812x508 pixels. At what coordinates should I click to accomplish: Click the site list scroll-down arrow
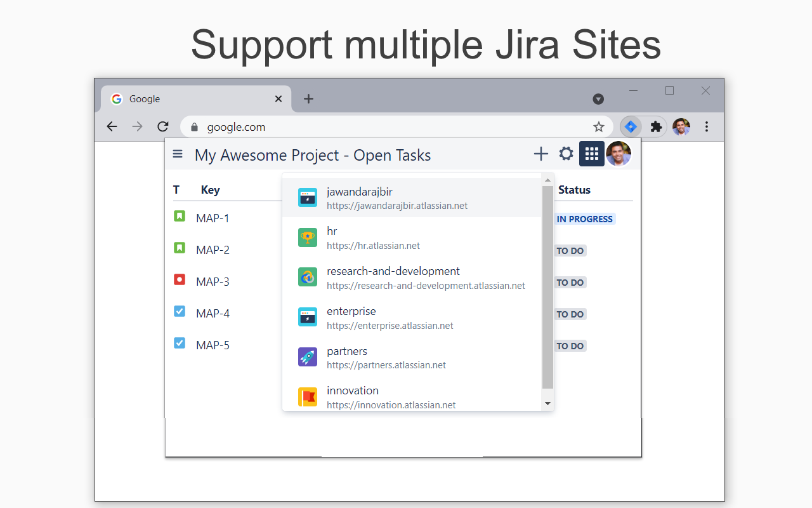point(548,403)
